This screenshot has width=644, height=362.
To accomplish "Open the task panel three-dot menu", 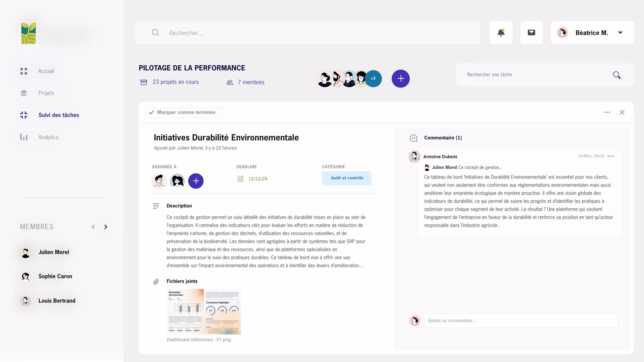I will (607, 112).
